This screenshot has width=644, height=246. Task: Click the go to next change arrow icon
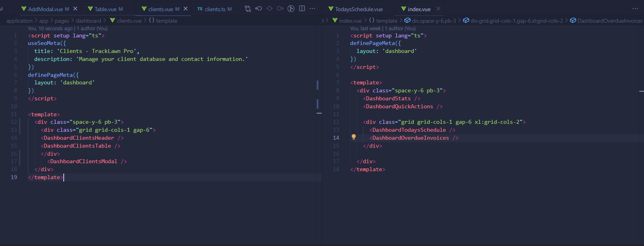pos(280,9)
